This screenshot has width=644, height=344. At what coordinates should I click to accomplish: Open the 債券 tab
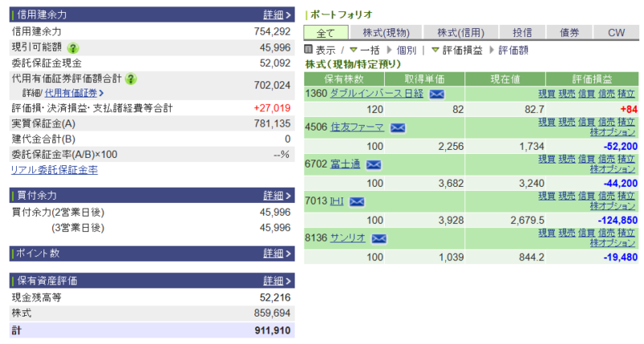click(x=569, y=33)
